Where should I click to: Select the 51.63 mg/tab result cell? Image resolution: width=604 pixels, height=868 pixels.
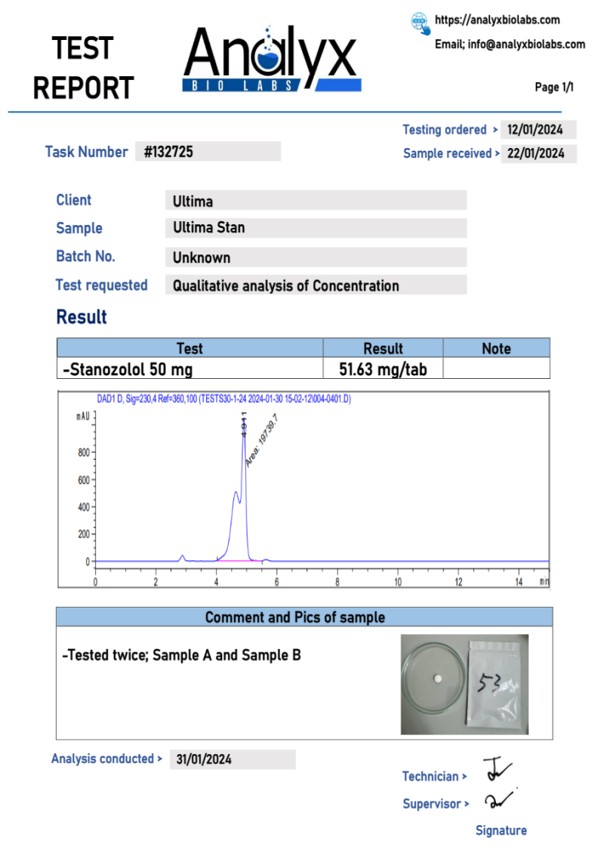(x=383, y=369)
